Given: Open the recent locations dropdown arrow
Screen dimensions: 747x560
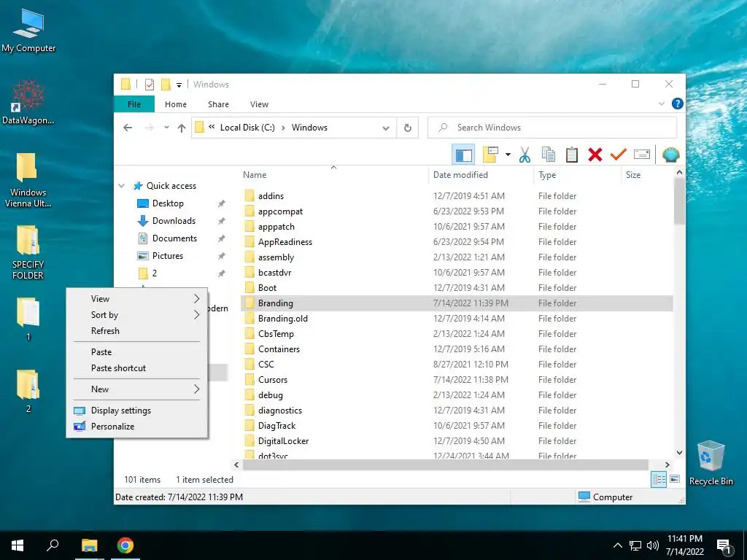Looking at the screenshot, I should (166, 127).
